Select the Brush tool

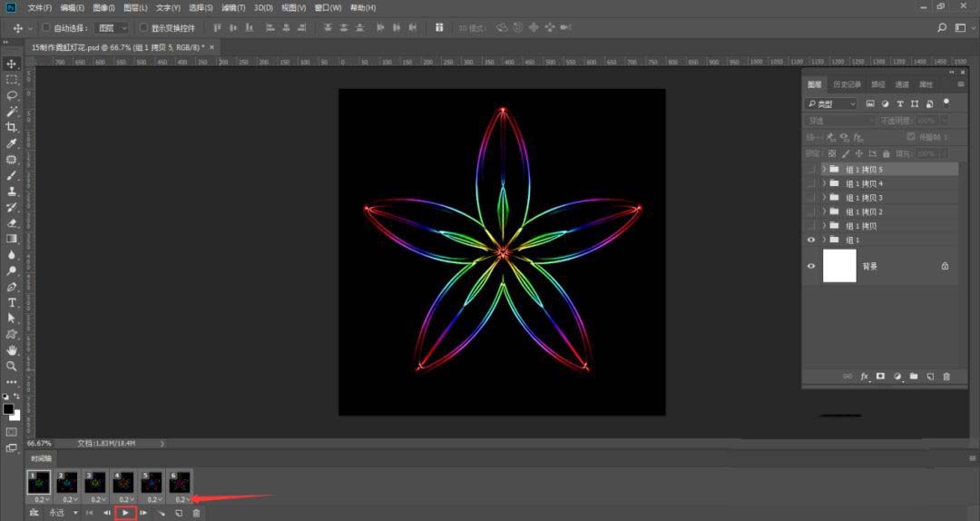coord(11,175)
